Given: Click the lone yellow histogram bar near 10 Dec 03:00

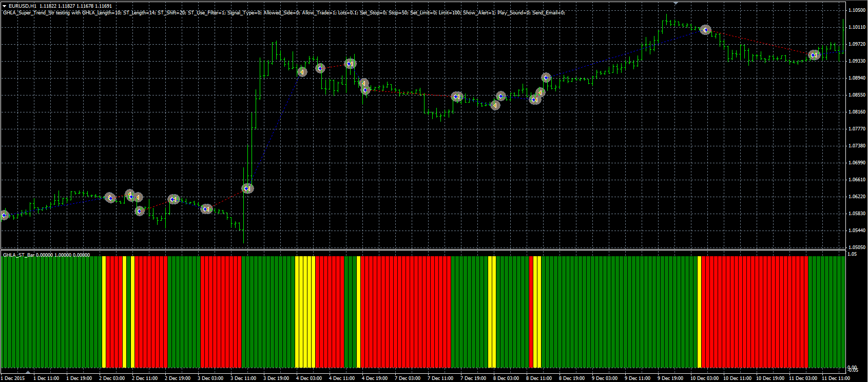Looking at the screenshot, I should [x=699, y=312].
